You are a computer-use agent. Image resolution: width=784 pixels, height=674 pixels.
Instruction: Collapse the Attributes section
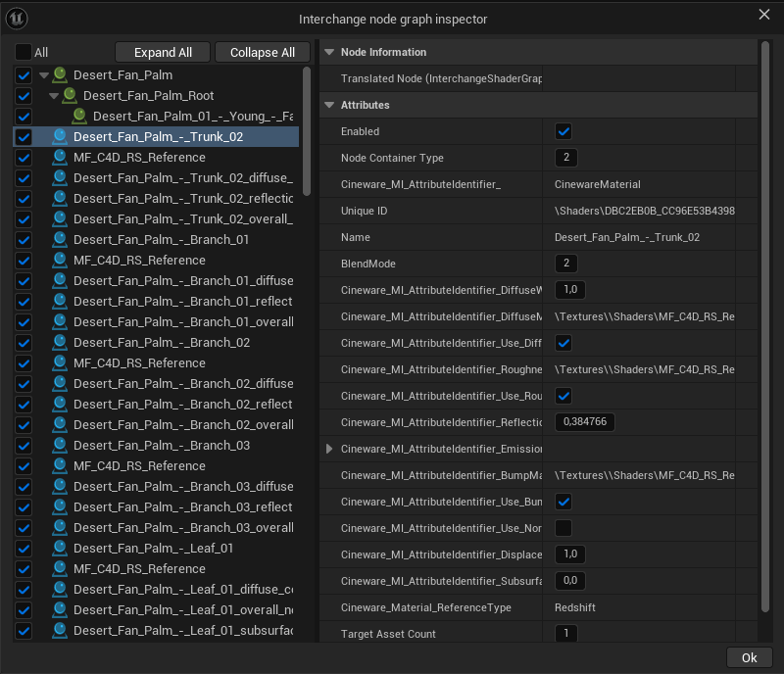click(x=329, y=105)
